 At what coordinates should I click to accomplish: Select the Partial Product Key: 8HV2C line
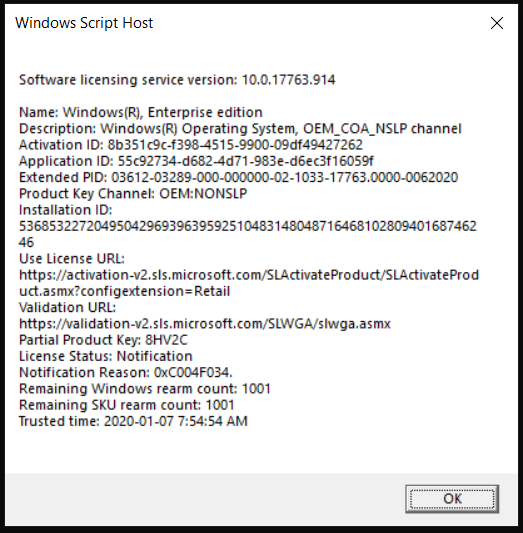pyautogui.click(x=103, y=340)
